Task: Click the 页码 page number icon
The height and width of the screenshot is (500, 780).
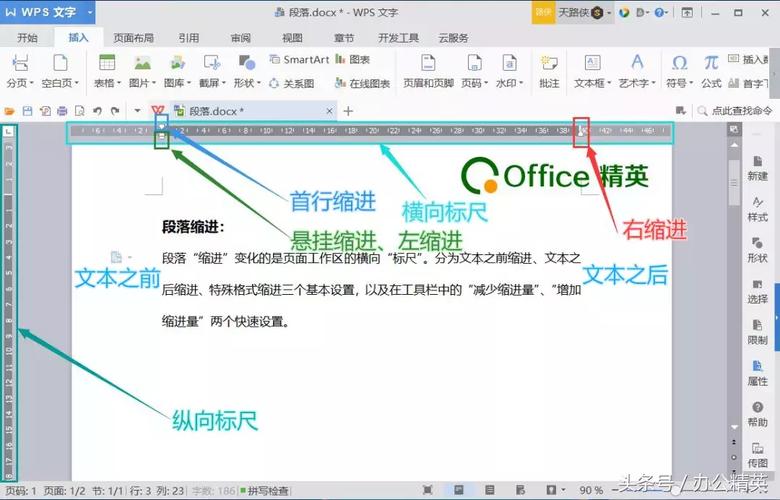Action: pyautogui.click(x=475, y=63)
